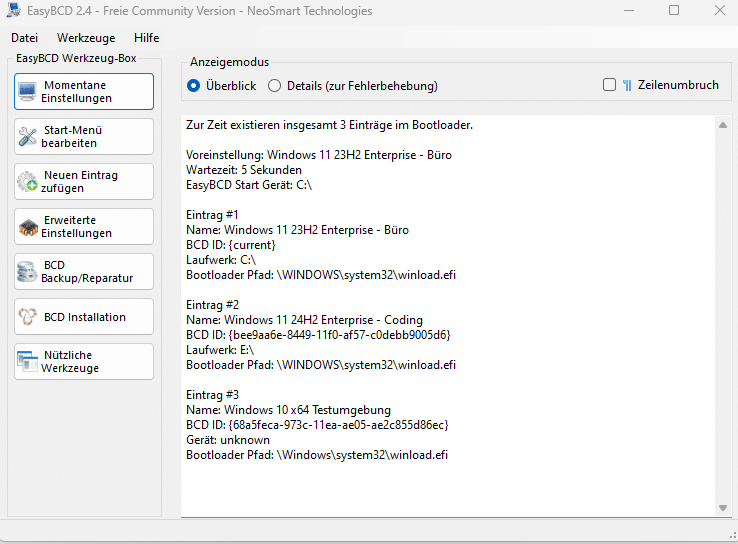The height and width of the screenshot is (544, 738).
Task: Click the 'Wartezeit: 5 Sekunden' line
Action: [244, 170]
